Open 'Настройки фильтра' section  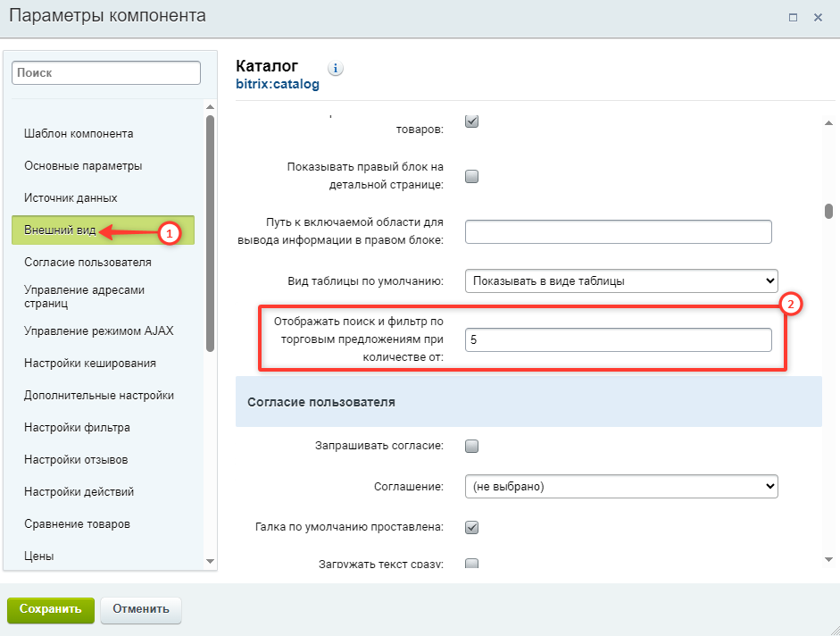tap(77, 427)
